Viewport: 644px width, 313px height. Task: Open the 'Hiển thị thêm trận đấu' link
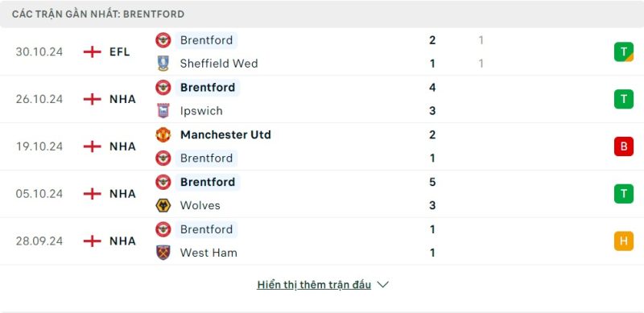[314, 285]
